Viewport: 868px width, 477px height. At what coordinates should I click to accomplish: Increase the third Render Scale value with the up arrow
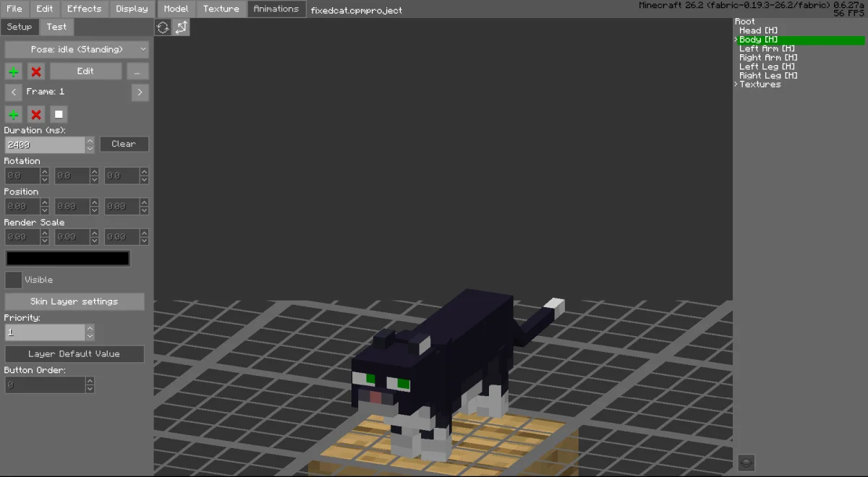(145, 233)
